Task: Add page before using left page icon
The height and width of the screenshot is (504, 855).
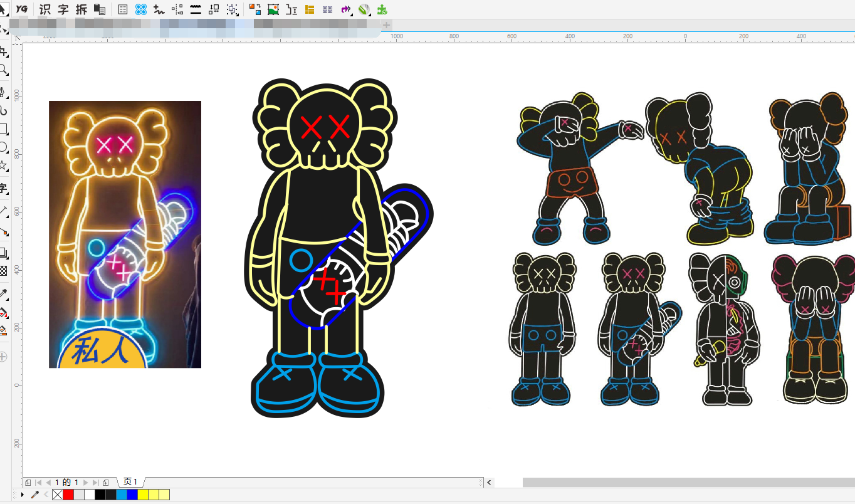Action: pos(28,483)
